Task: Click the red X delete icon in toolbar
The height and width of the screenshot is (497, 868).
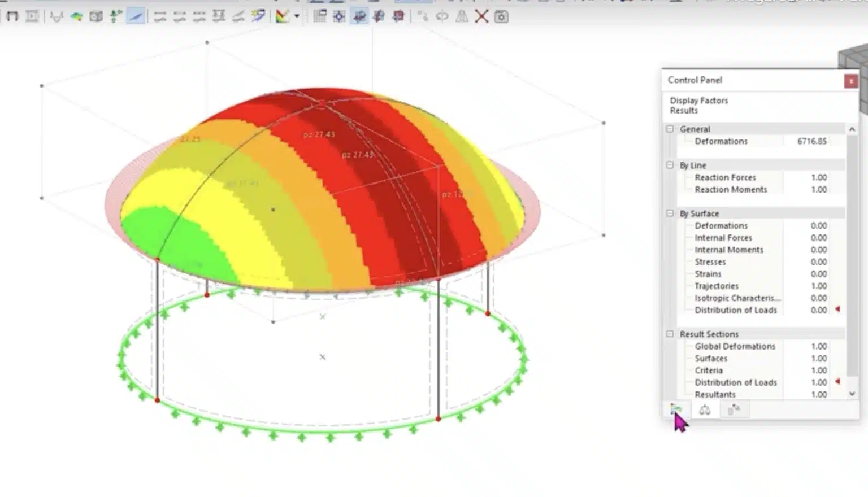Action: [481, 16]
